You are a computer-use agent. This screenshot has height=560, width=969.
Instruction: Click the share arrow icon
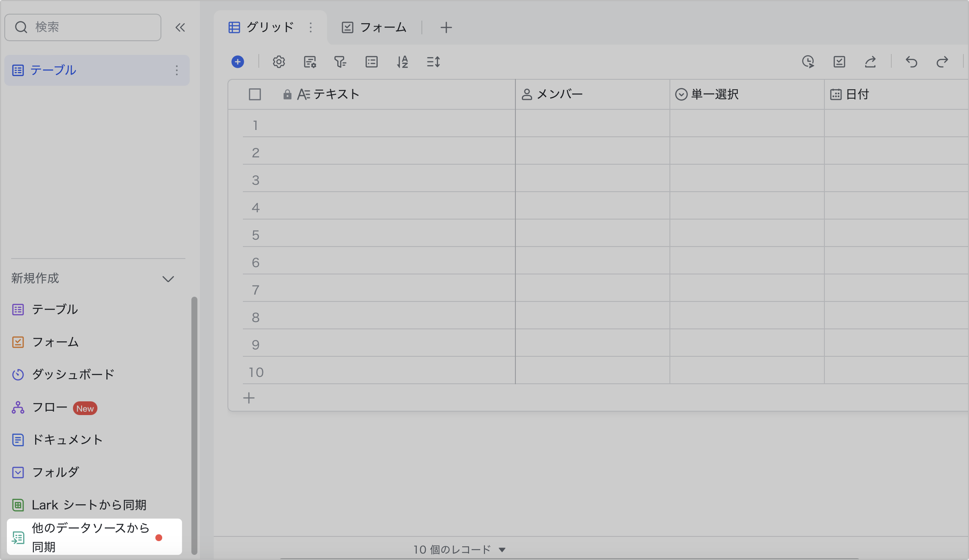pos(870,62)
